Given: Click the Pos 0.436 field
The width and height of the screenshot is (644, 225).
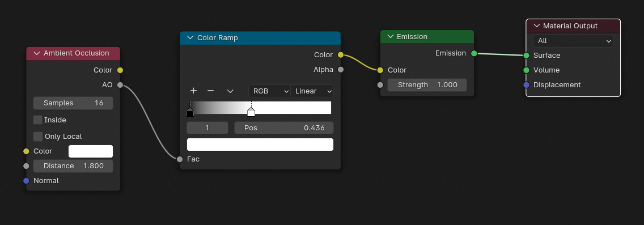Looking at the screenshot, I should coord(284,128).
